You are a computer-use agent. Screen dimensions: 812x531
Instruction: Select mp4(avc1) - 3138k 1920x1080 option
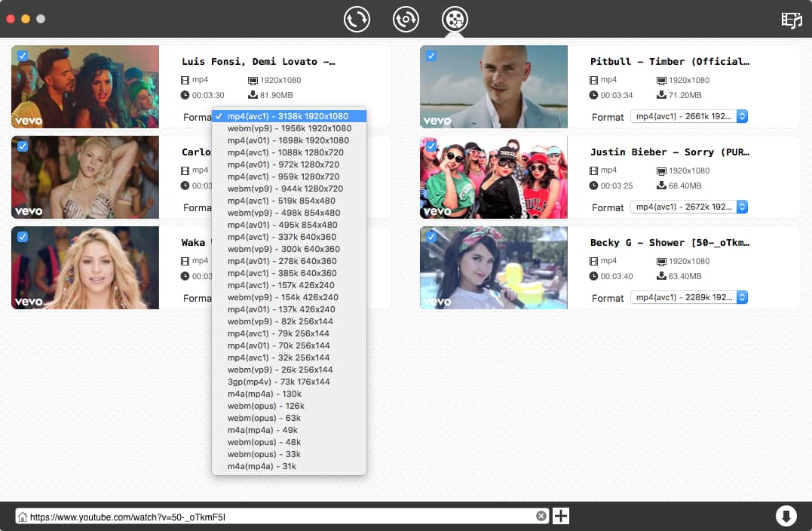click(x=289, y=116)
